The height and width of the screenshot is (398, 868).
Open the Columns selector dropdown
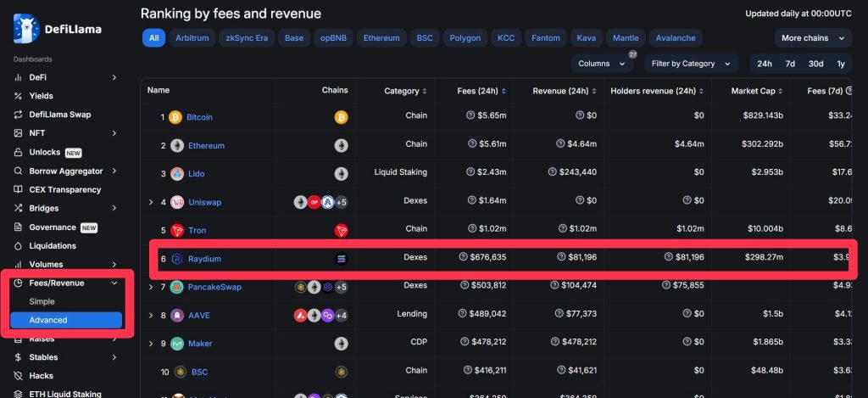[601, 64]
